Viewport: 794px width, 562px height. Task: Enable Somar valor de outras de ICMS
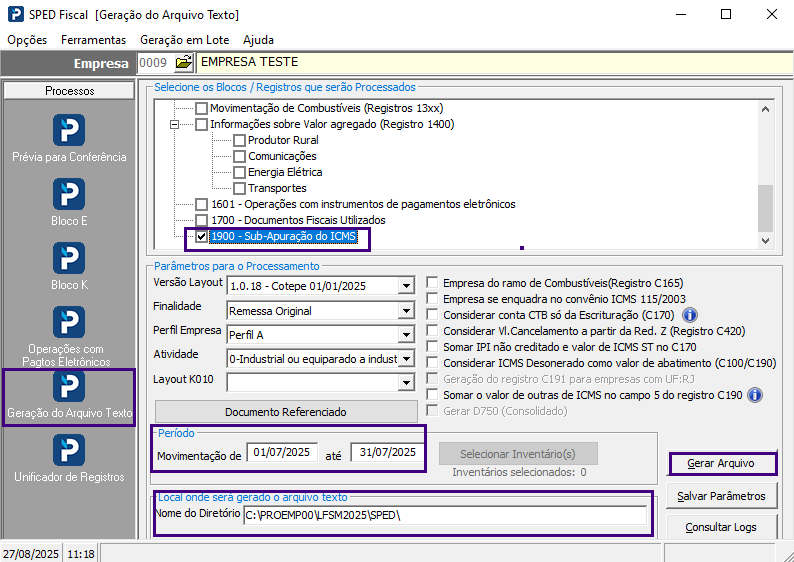click(x=432, y=395)
